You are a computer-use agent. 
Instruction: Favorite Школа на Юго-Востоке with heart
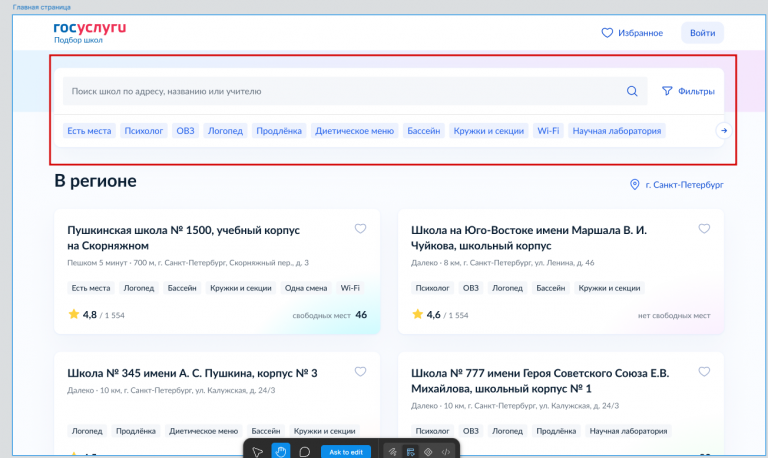(704, 229)
